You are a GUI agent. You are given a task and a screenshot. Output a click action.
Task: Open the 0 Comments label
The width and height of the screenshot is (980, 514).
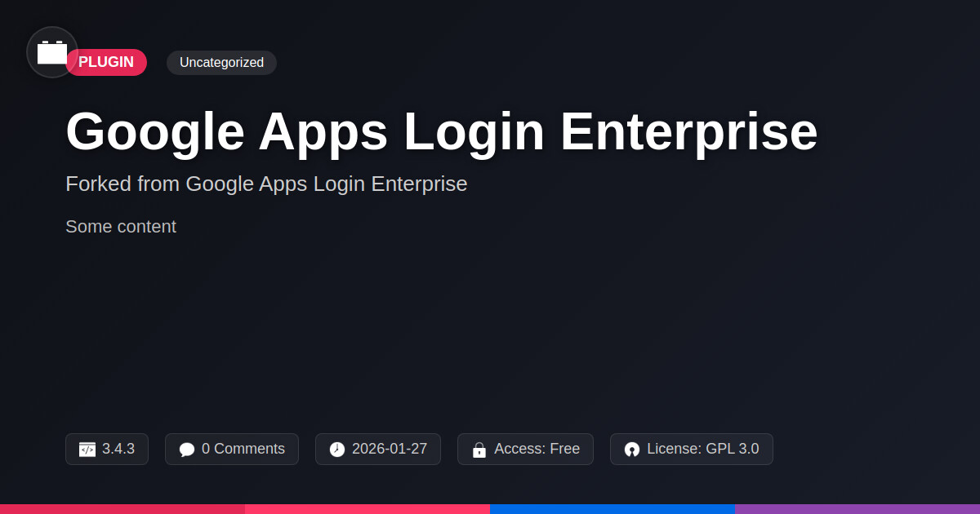pos(243,449)
